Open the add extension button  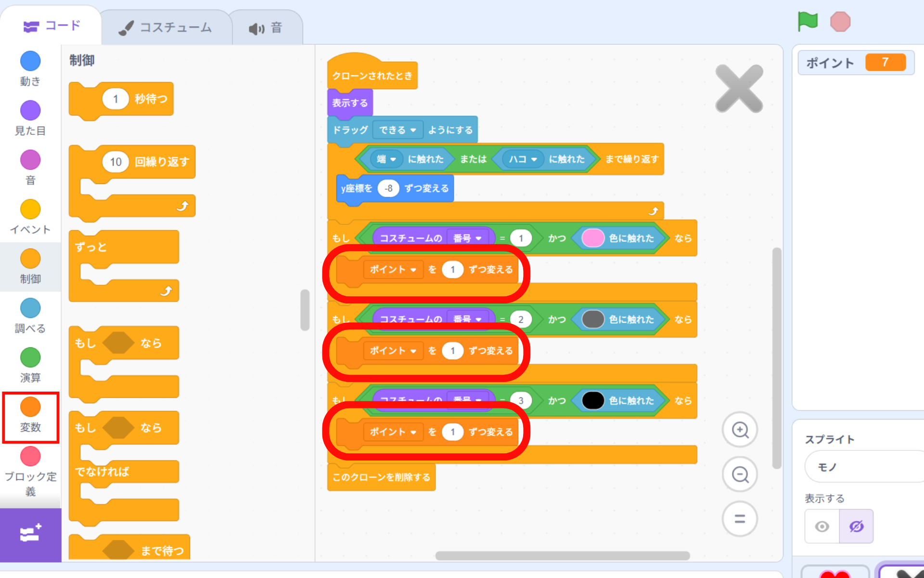(30, 534)
